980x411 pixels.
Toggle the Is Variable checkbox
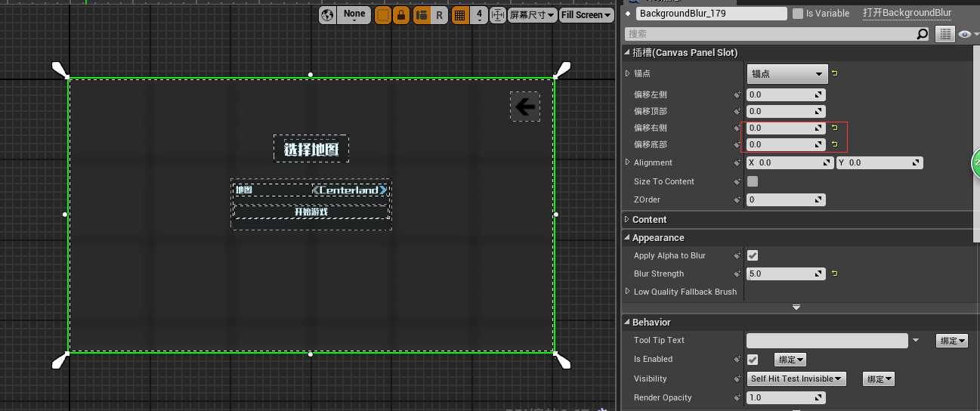[798, 14]
